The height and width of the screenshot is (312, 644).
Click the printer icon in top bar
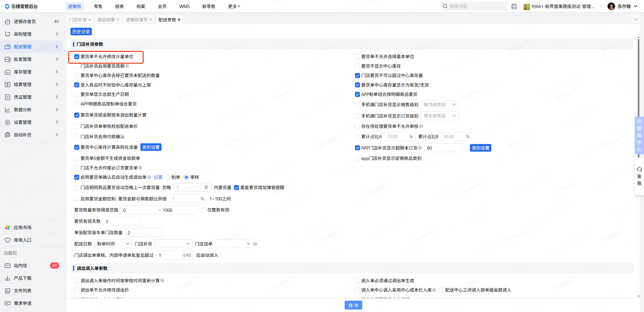514,6
